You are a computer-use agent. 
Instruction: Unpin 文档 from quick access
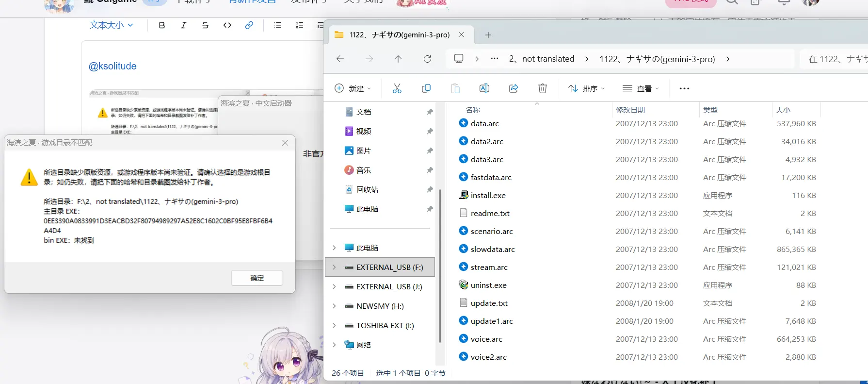(430, 112)
